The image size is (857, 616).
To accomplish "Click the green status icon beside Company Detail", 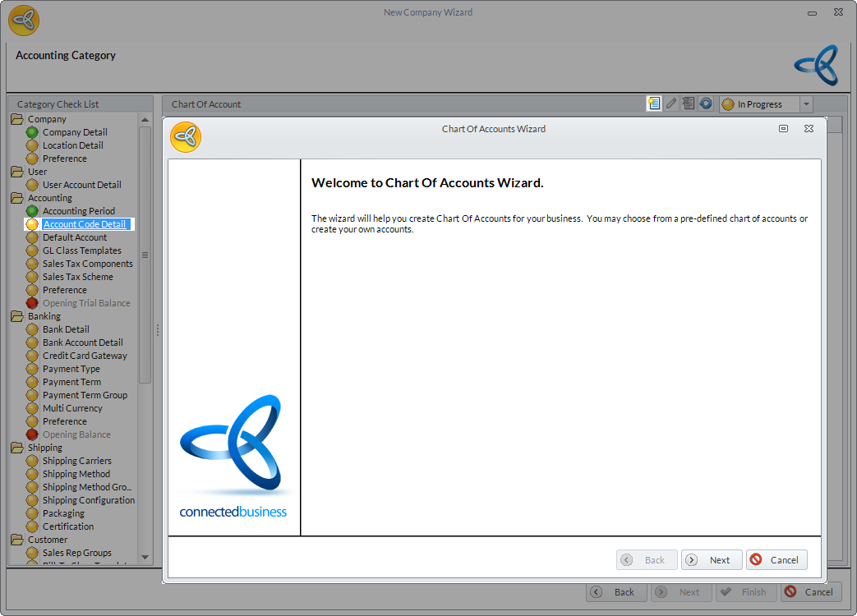I will 32,132.
